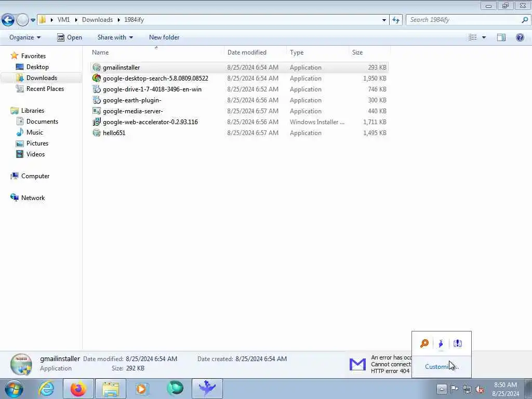The height and width of the screenshot is (399, 532).
Task: Click the teal globe taskbar icon
Action: [x=175, y=388]
